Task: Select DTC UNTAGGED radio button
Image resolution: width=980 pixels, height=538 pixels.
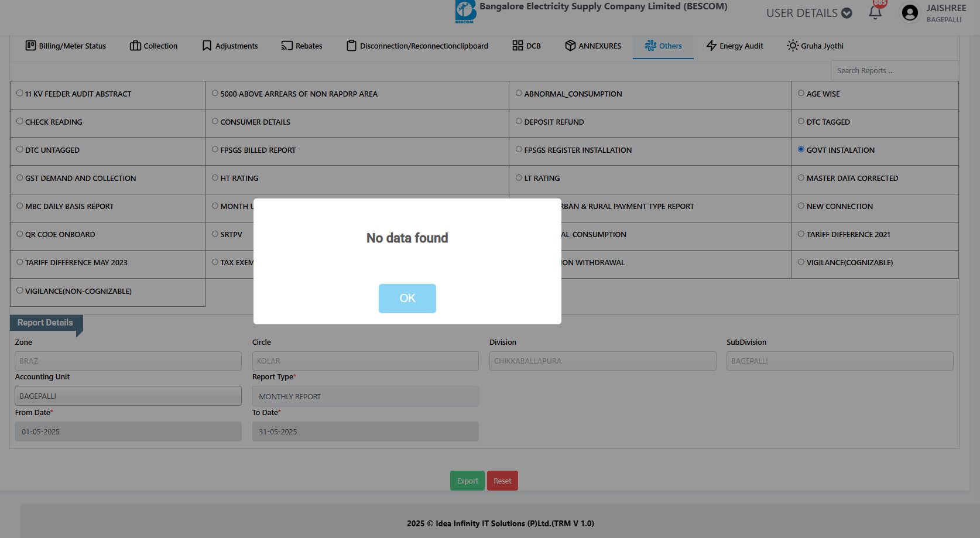Action: [x=20, y=149]
